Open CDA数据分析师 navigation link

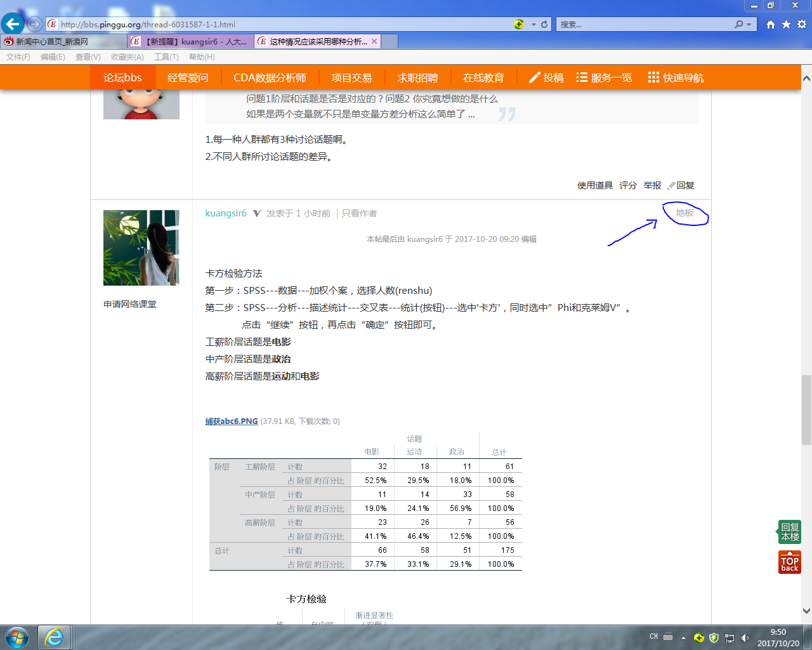click(x=270, y=77)
